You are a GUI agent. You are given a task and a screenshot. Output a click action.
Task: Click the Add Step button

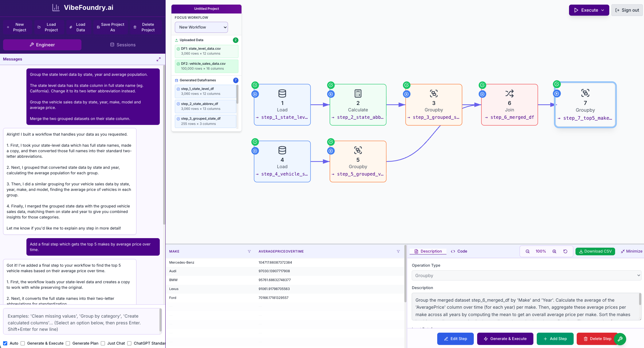[555, 338]
